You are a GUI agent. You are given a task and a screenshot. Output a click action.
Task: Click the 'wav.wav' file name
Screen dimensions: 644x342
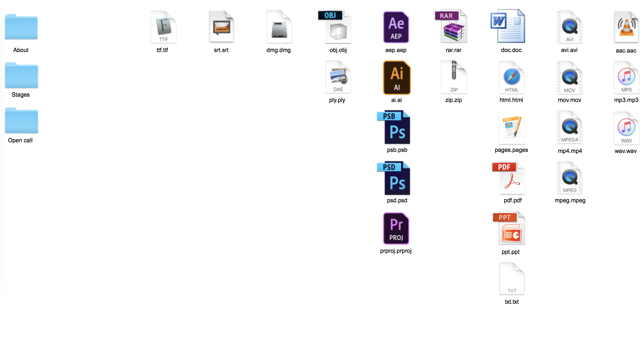pyautogui.click(x=626, y=151)
